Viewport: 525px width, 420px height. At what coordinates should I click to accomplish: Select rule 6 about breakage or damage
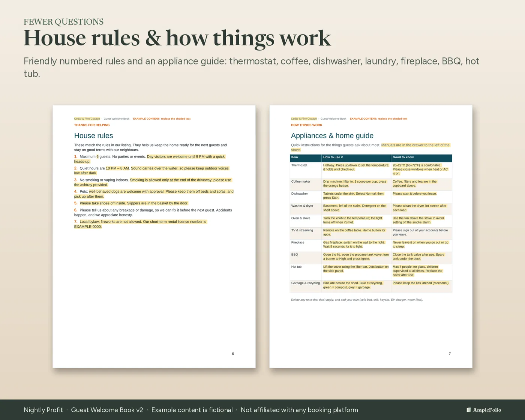(x=153, y=213)
